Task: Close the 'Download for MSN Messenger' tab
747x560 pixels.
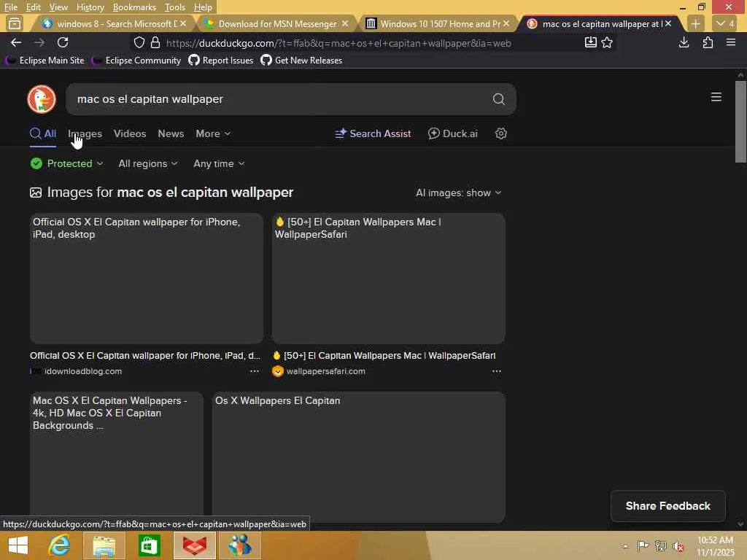Action: tap(345, 23)
